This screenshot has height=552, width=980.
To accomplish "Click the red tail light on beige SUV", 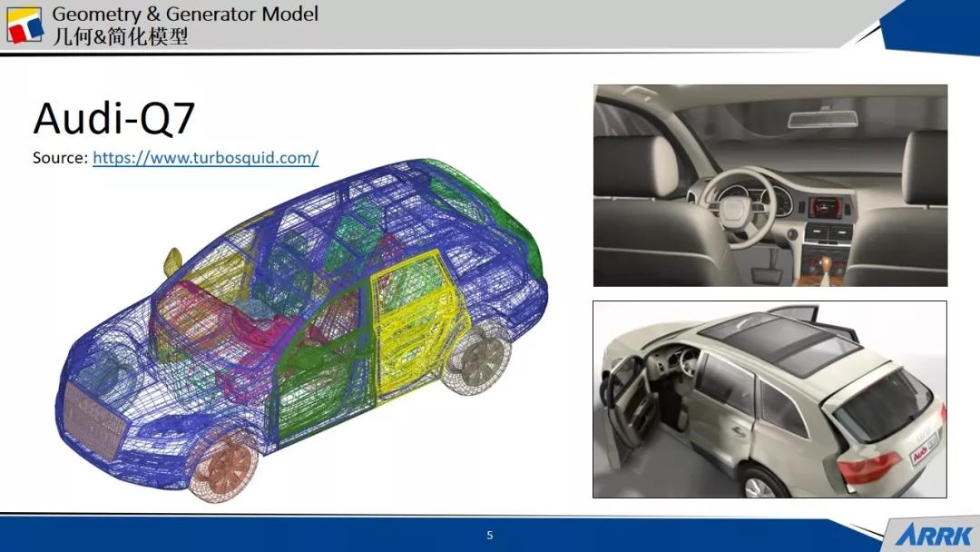I will coord(867,468).
